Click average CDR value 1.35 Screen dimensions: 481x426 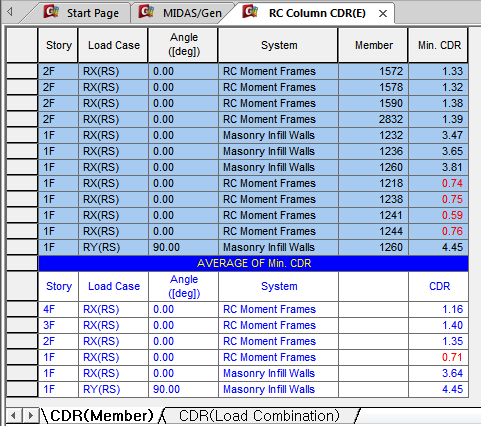click(439, 341)
